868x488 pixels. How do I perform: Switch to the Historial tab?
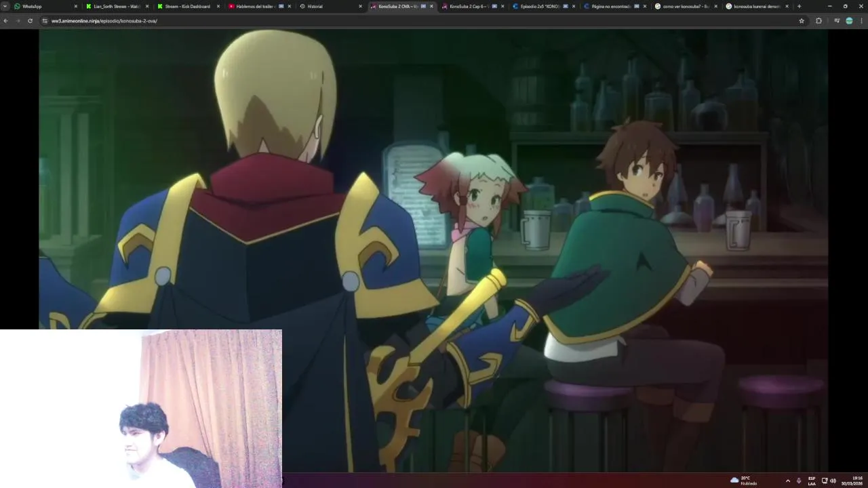[x=329, y=6]
